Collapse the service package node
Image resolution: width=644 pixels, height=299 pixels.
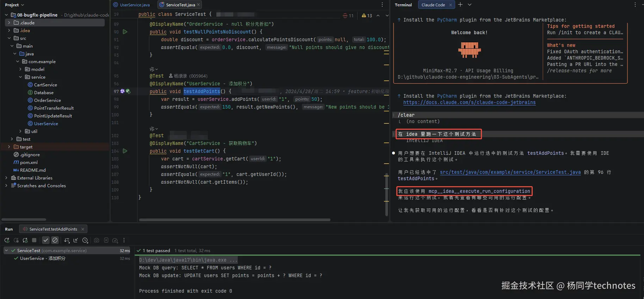20,77
